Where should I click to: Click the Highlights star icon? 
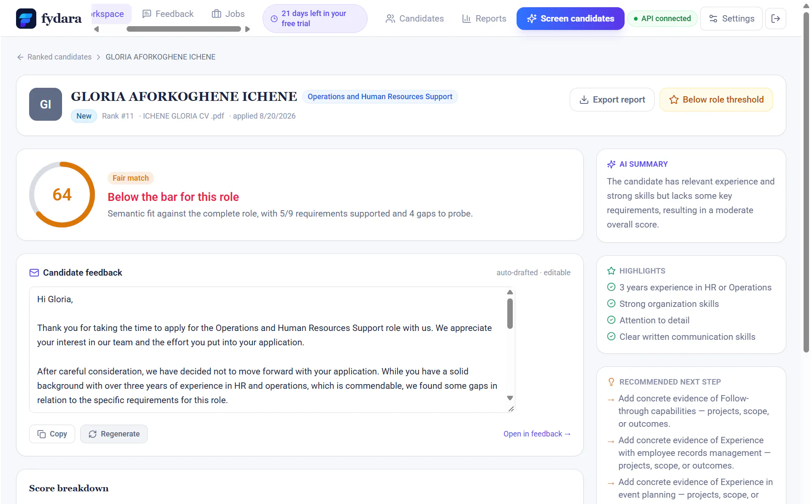point(611,271)
